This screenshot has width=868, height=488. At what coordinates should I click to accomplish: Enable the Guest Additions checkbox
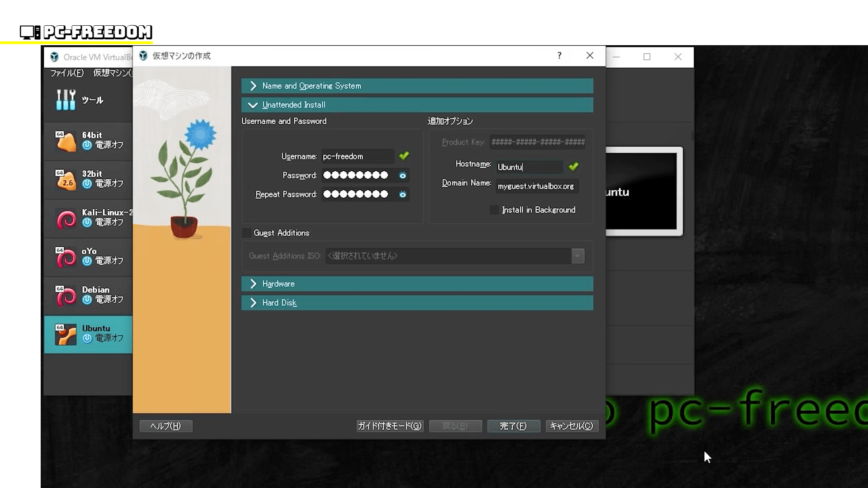point(247,233)
